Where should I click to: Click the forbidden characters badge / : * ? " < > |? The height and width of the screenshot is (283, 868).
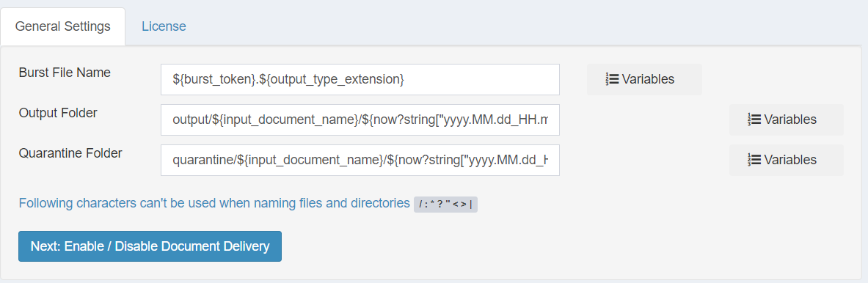point(445,205)
